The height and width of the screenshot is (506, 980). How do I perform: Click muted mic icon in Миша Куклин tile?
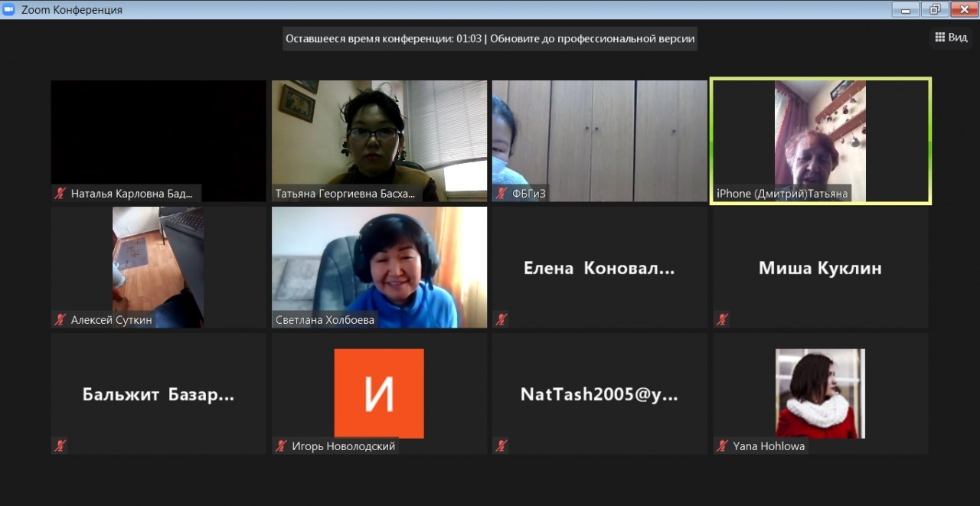pos(722,320)
